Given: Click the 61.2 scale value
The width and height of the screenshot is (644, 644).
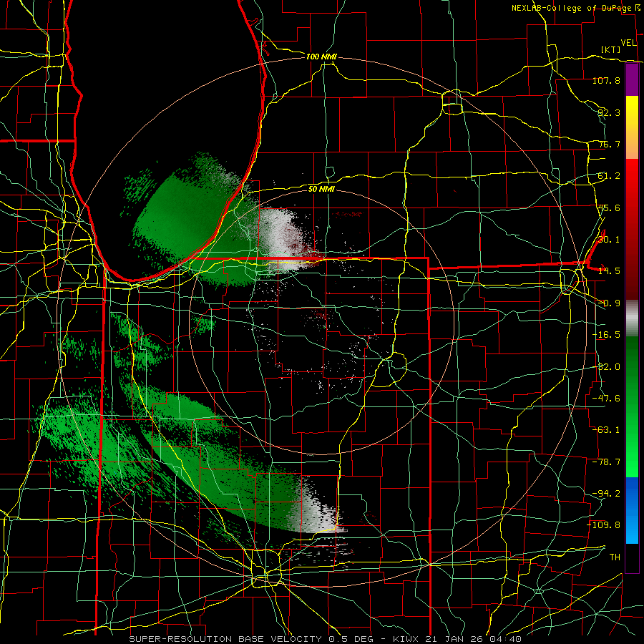Looking at the screenshot, I should pyautogui.click(x=609, y=176).
